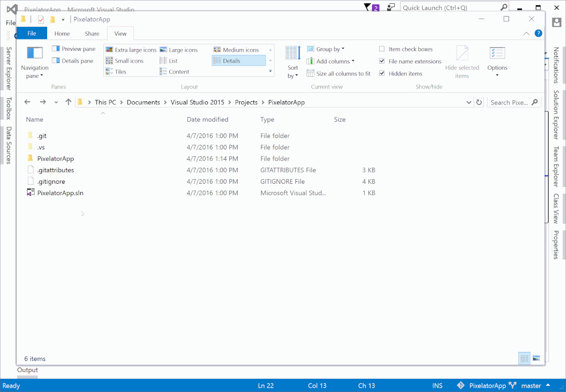The image size is (566, 392).
Task: Click the Properties checkmark icon in title bar
Action: 41,19
